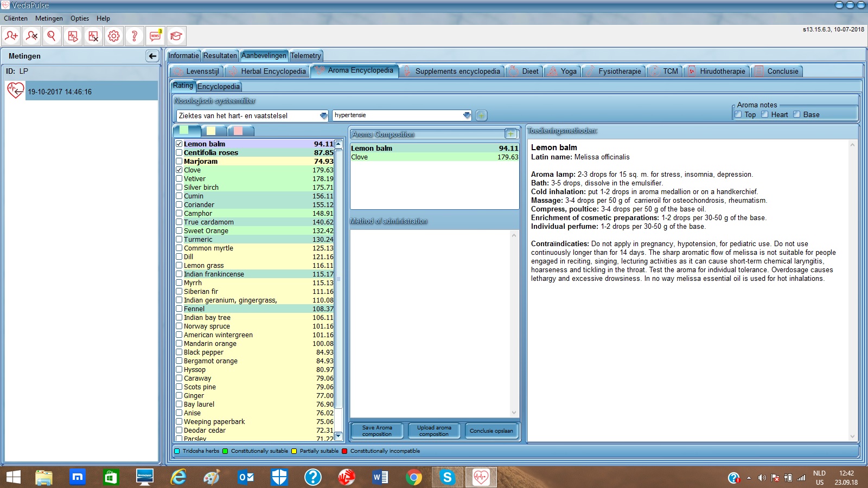Screen dimensions: 868x488
Task: Uncheck the Lemon balm checkbox
Action: tap(179, 144)
